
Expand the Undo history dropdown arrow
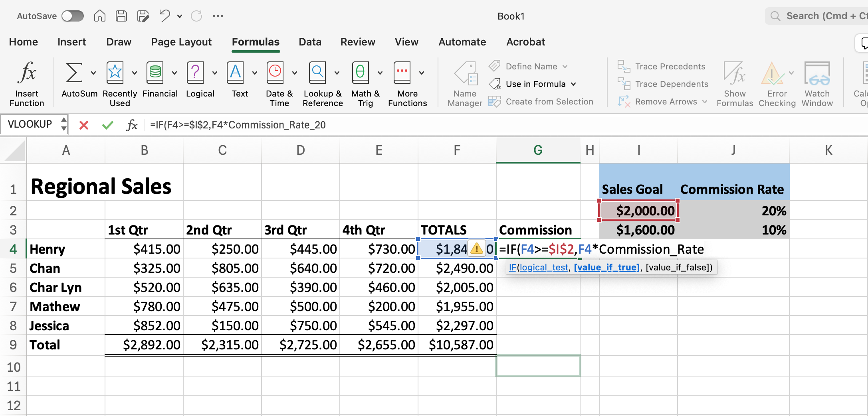(180, 16)
